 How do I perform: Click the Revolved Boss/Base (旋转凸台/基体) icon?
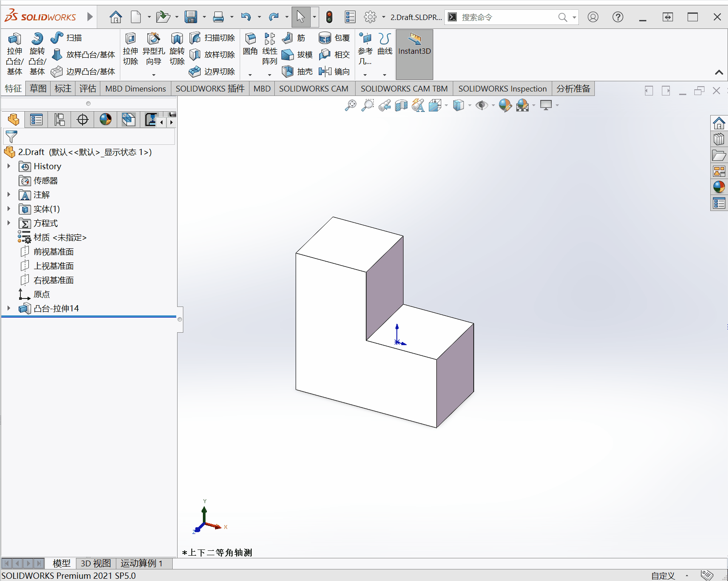tap(37, 39)
